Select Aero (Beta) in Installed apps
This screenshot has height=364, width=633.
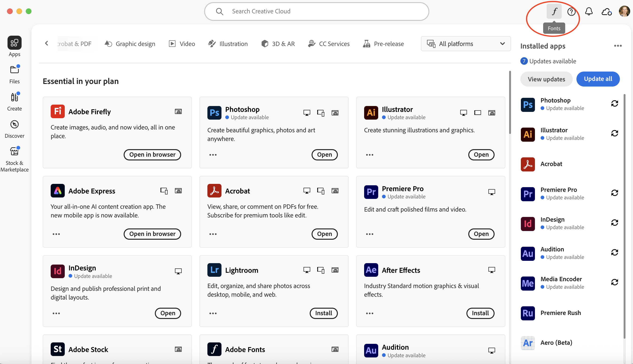click(x=570, y=343)
